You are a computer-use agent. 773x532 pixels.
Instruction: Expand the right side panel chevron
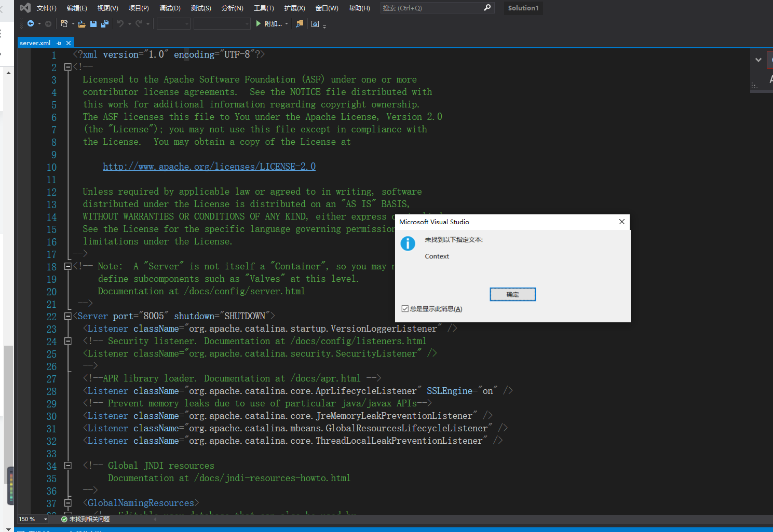pyautogui.click(x=758, y=60)
